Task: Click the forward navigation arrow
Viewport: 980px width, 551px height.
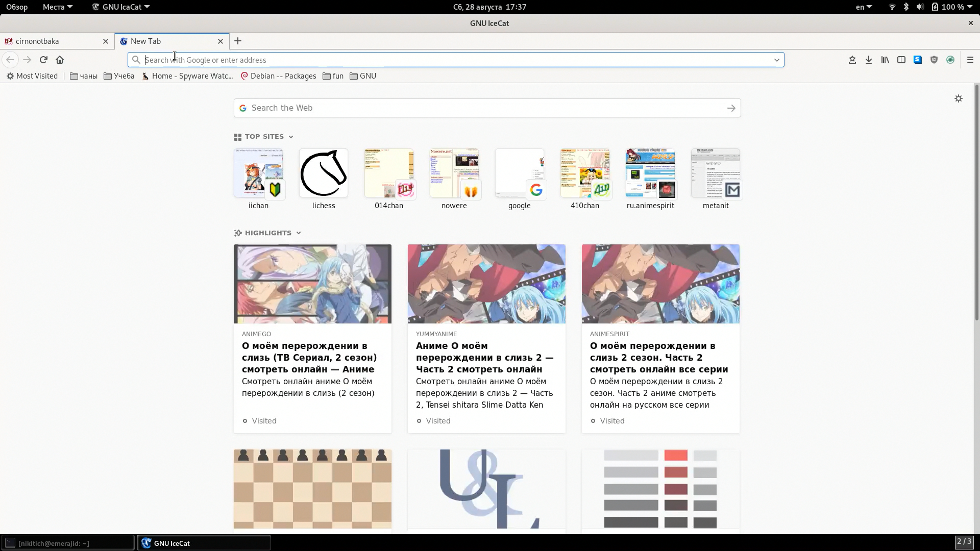Action: [27, 60]
